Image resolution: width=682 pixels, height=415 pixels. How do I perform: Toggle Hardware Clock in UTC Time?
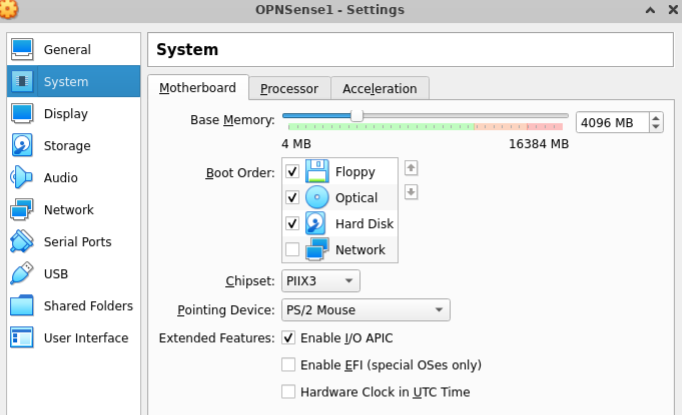pos(288,392)
